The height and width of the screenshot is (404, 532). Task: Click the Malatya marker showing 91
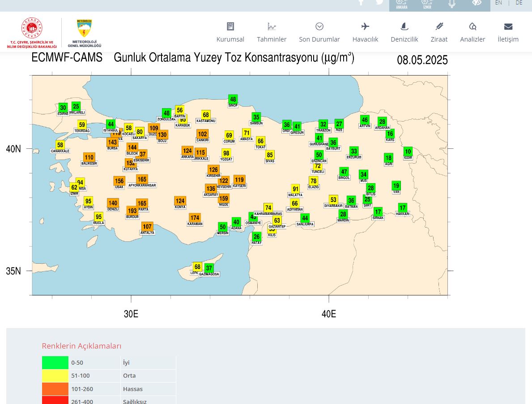295,189
